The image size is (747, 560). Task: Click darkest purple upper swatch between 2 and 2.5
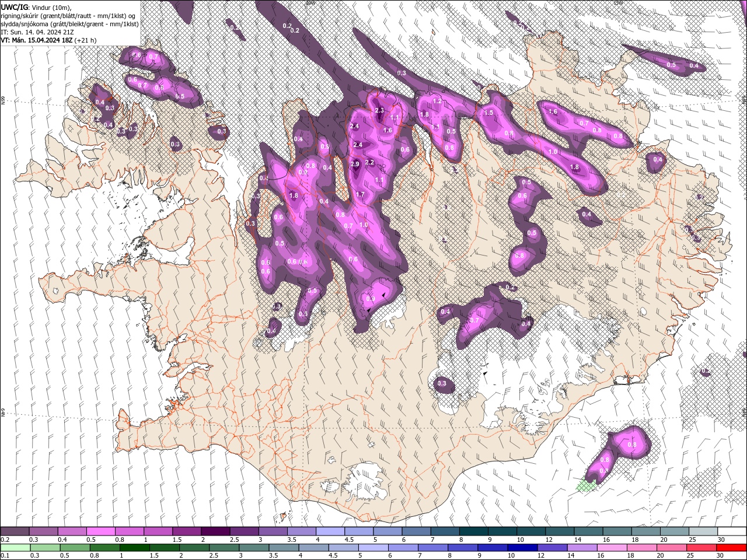tap(215, 531)
